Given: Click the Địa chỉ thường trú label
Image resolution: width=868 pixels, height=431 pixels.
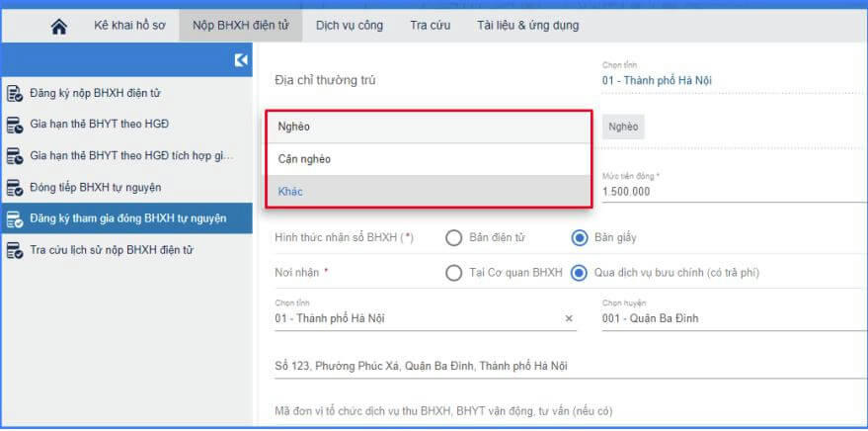Looking at the screenshot, I should [x=326, y=81].
